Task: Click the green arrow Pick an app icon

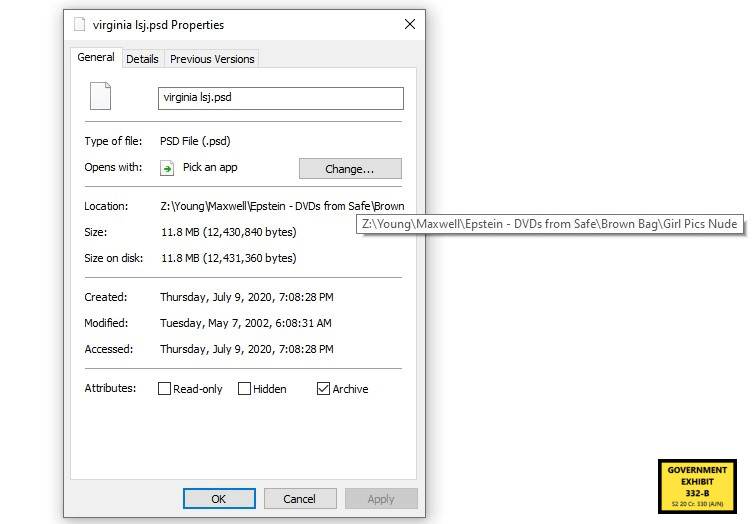Action: click(x=167, y=168)
